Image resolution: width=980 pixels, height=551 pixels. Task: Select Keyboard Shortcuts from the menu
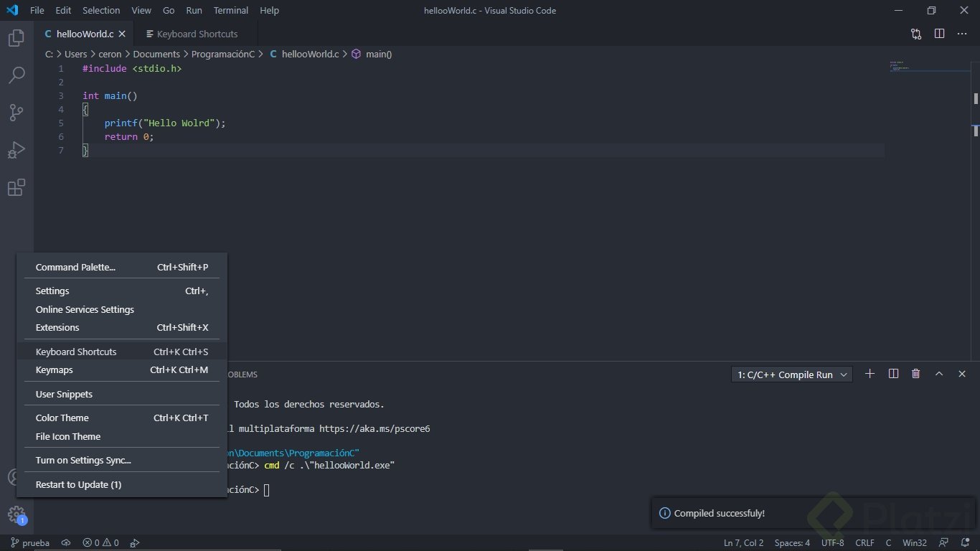click(76, 352)
